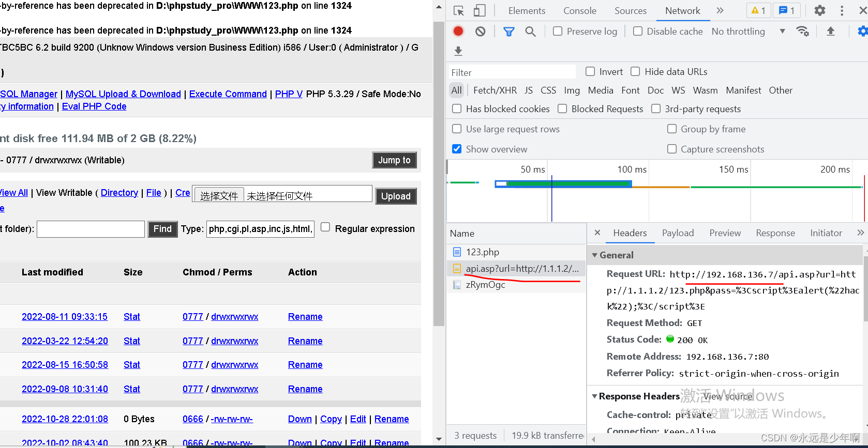This screenshot has height=448, width=868.
Task: Open network panel settings blue gear
Action: click(x=863, y=32)
